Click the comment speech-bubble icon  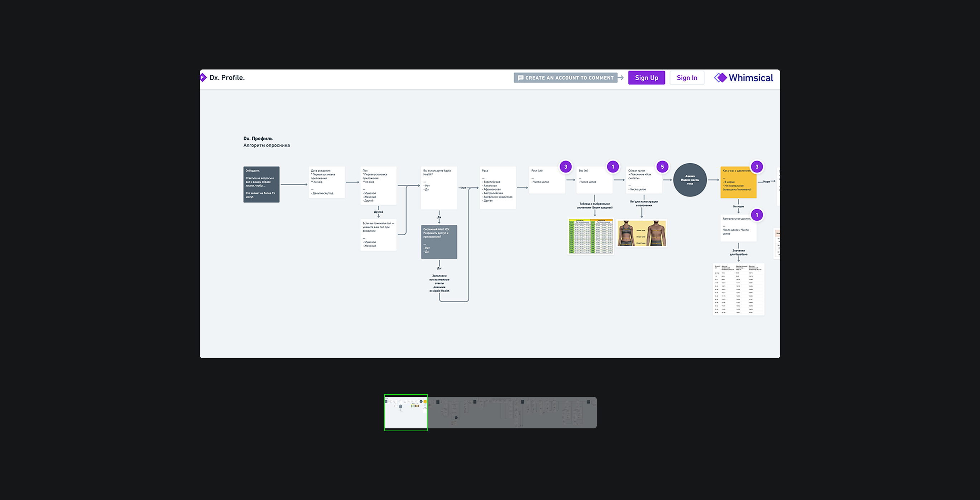(x=520, y=78)
